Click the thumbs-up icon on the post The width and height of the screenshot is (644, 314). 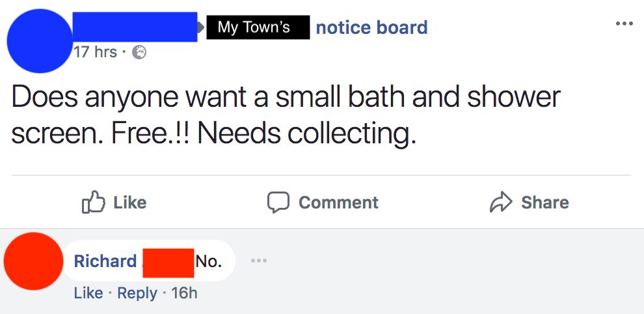[92, 203]
